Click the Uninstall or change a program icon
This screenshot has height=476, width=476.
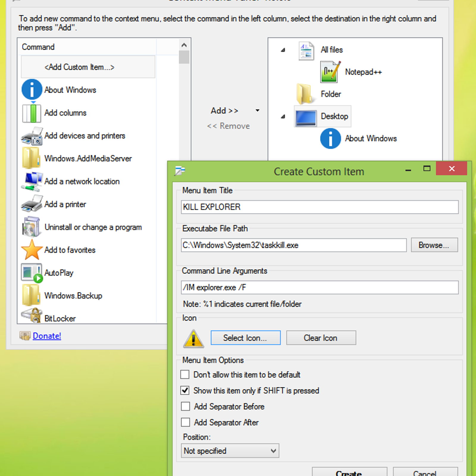coord(31,227)
